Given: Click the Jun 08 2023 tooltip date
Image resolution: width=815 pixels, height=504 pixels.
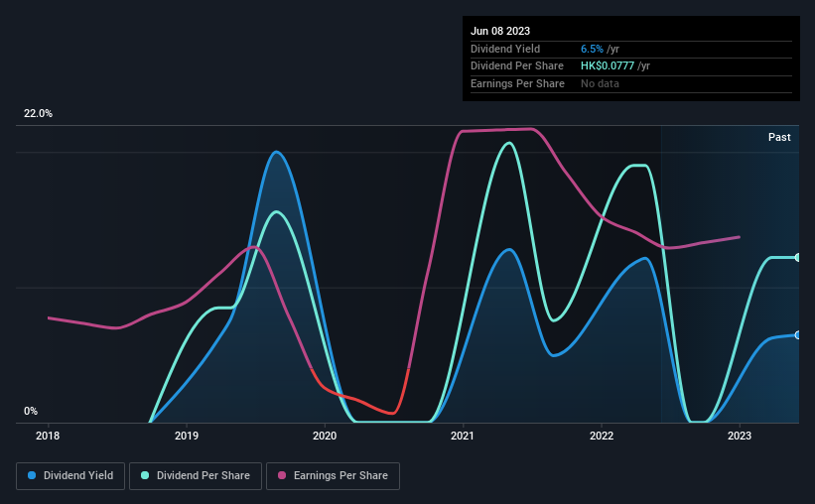Looking at the screenshot, I should click(x=500, y=31).
